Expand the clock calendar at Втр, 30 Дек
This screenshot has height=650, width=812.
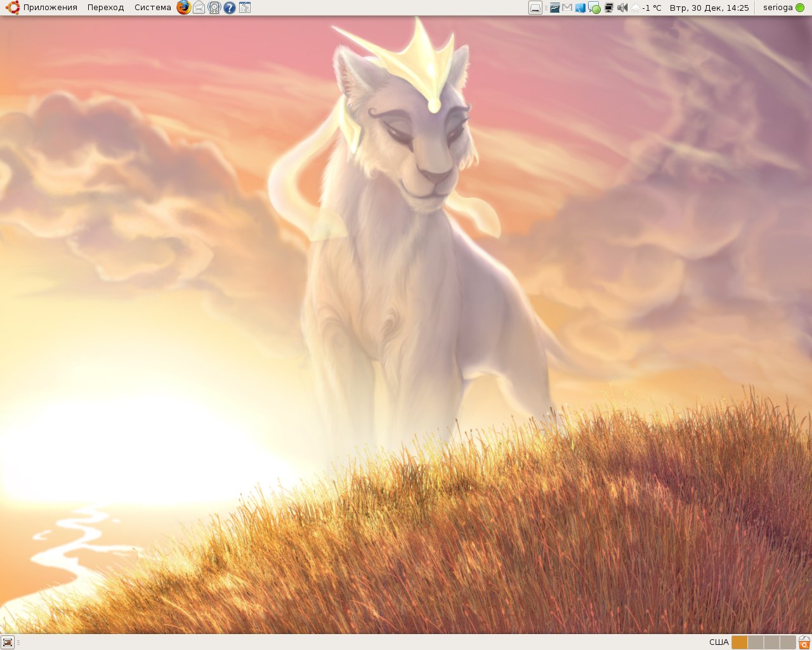[x=709, y=8]
